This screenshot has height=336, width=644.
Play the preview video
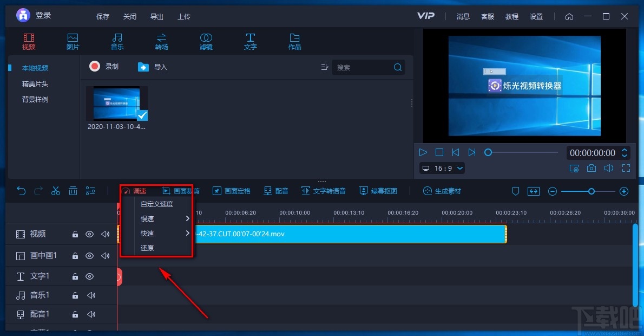tap(423, 152)
